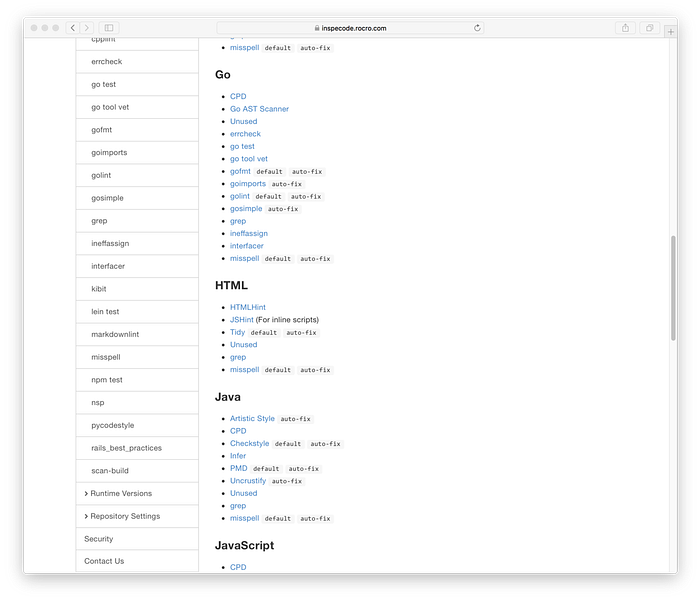The image size is (699, 600).
Task: Open the Go AST Scanner link
Action: tap(259, 109)
